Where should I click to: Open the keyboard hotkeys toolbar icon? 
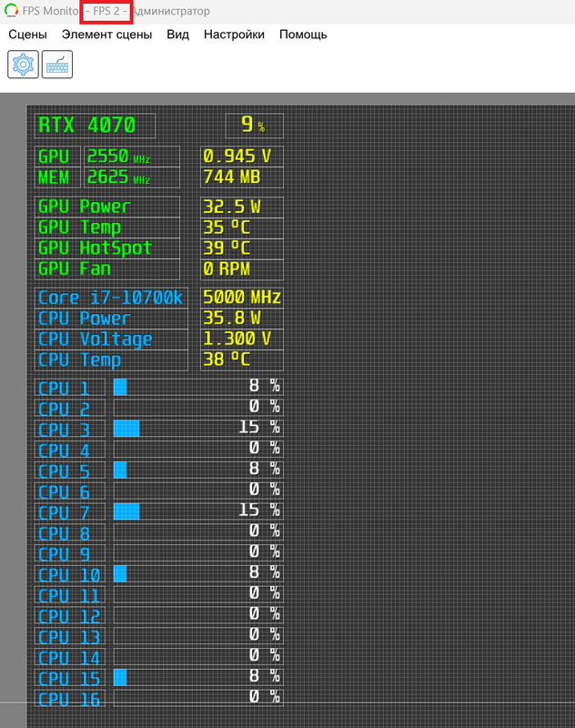(57, 65)
